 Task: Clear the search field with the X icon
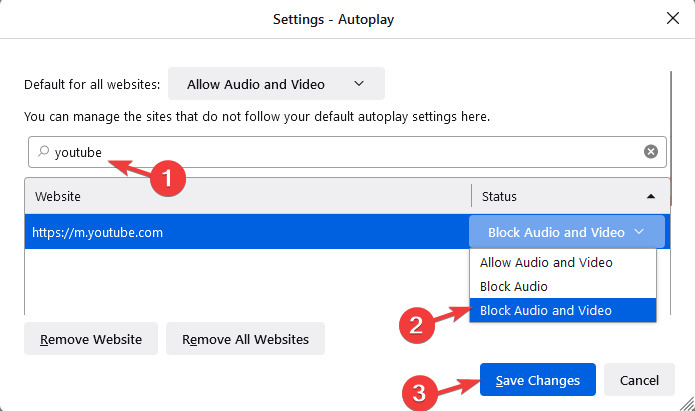click(x=650, y=152)
